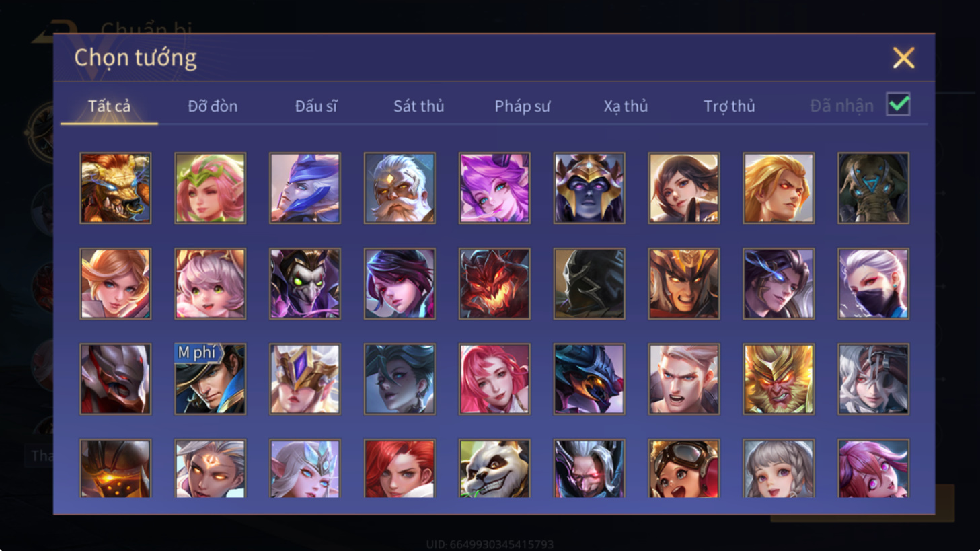Image resolution: width=980 pixels, height=551 pixels.
Task: Select the Tất cả tab
Action: (x=109, y=106)
